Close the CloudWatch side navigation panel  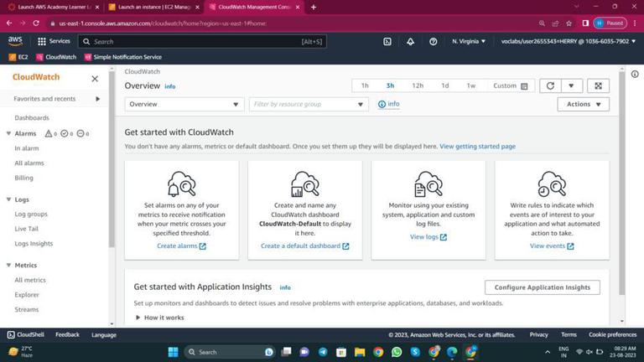(x=95, y=79)
